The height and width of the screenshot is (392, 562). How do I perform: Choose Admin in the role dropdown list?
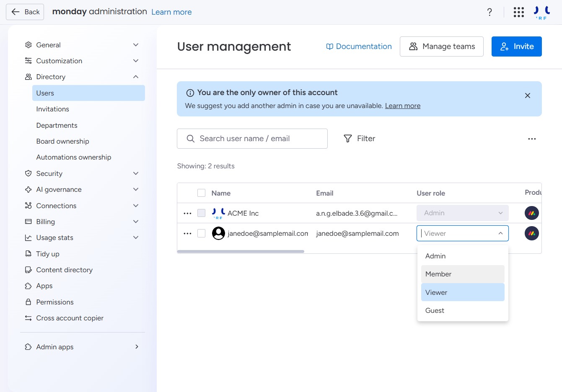pyautogui.click(x=463, y=256)
